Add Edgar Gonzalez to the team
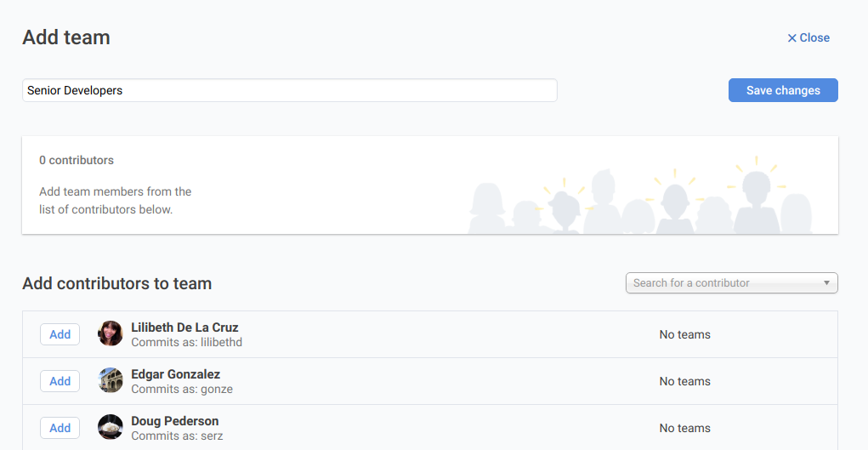The height and width of the screenshot is (450, 868). 60,381
